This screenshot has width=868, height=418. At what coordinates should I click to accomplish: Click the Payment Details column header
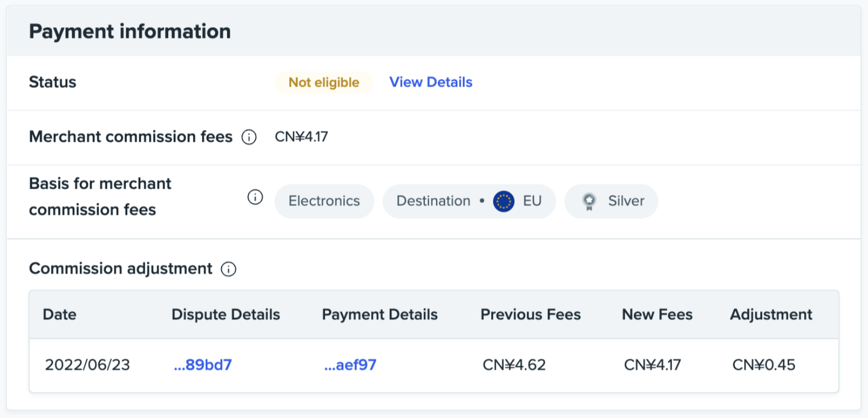click(380, 315)
